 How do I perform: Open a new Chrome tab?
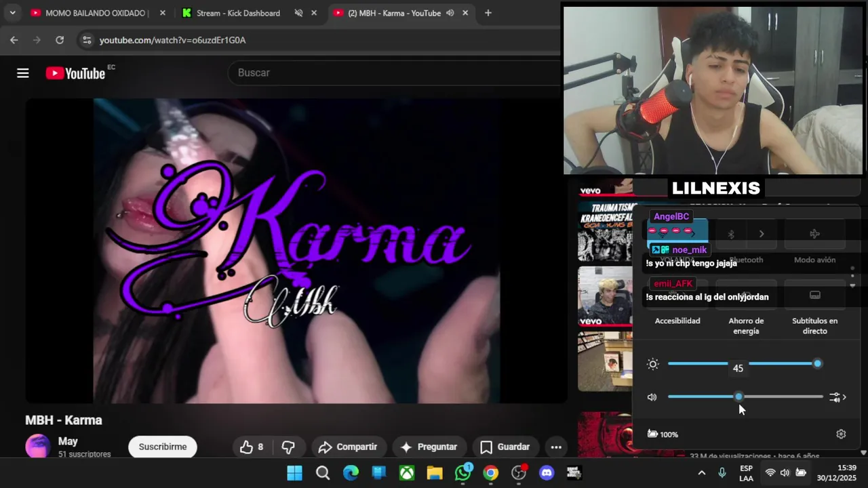488,13
